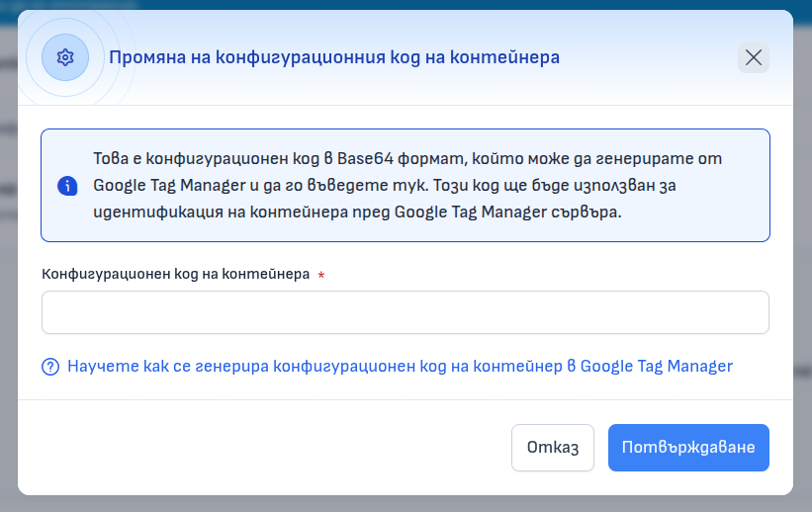Click the last line of the info notice
This screenshot has height=512, width=812.
(x=356, y=212)
